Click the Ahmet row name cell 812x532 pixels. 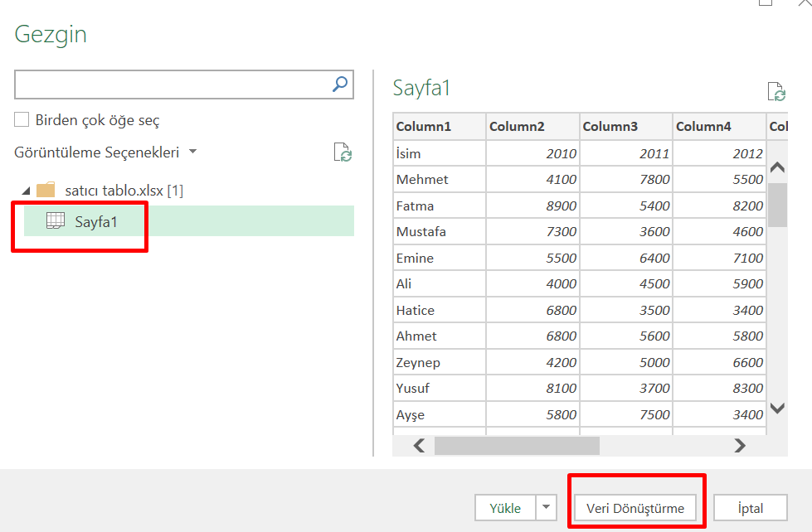point(440,336)
